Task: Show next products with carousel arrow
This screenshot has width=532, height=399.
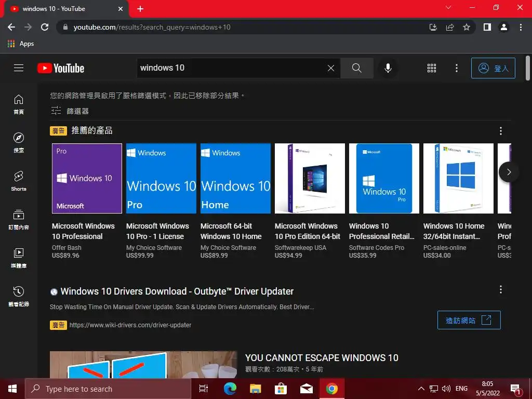Action: click(508, 172)
